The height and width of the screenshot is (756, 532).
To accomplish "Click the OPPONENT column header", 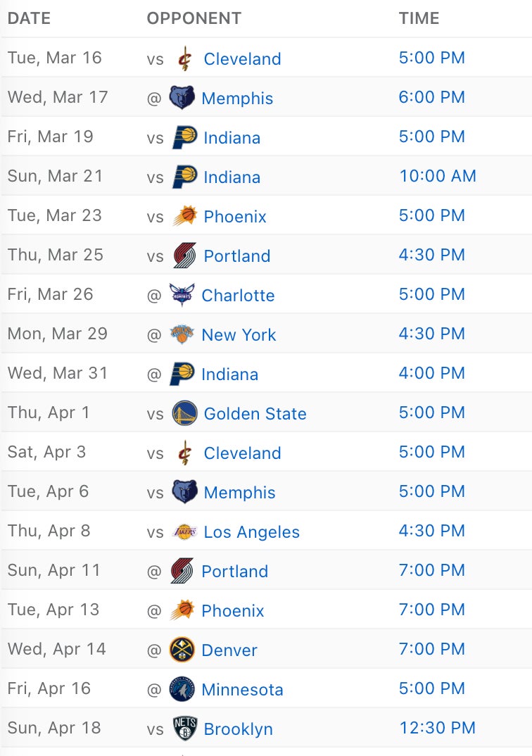I will point(194,18).
